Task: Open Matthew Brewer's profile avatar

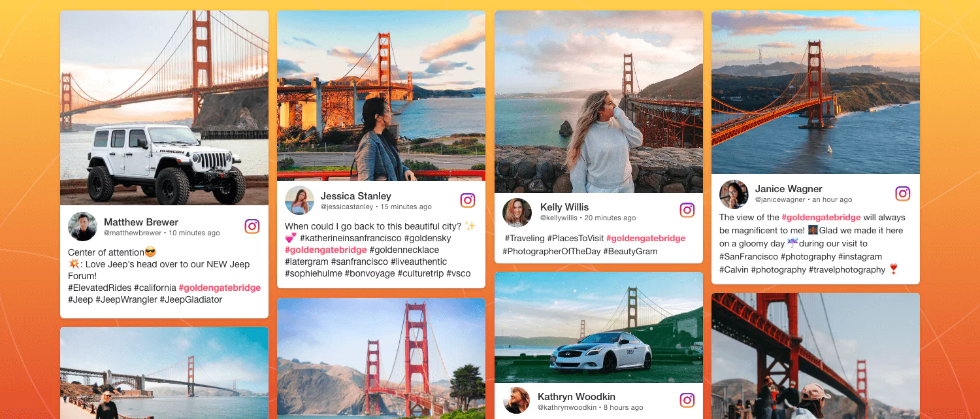Action: (x=82, y=227)
